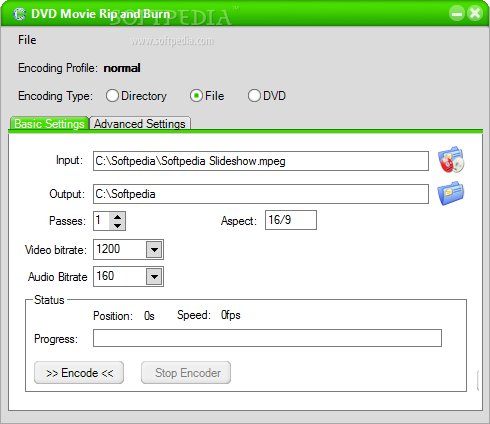Screen dimensions: 490x424
Task: Click the Stop Encoder button
Action: (x=186, y=373)
